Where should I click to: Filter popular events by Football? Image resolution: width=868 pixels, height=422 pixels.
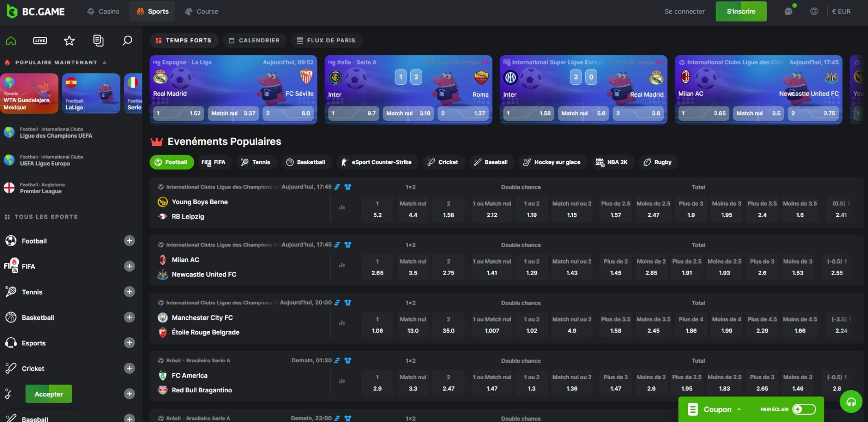click(x=171, y=162)
